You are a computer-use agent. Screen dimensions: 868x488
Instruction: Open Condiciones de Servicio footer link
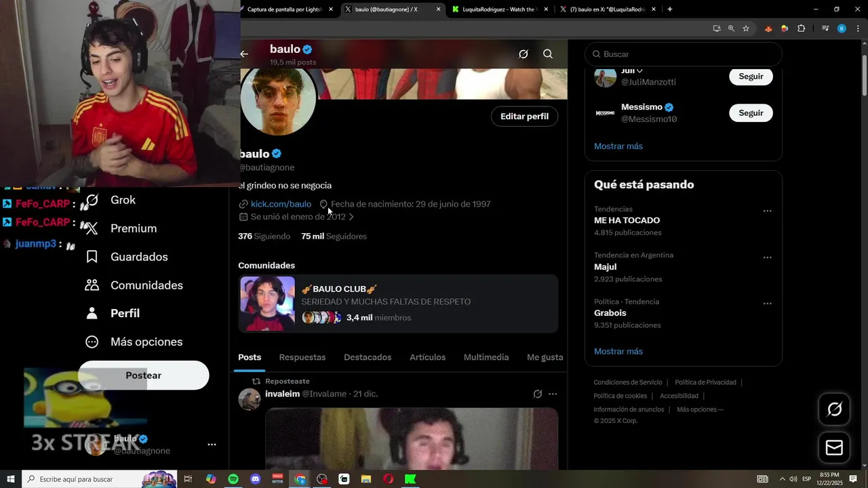point(628,382)
